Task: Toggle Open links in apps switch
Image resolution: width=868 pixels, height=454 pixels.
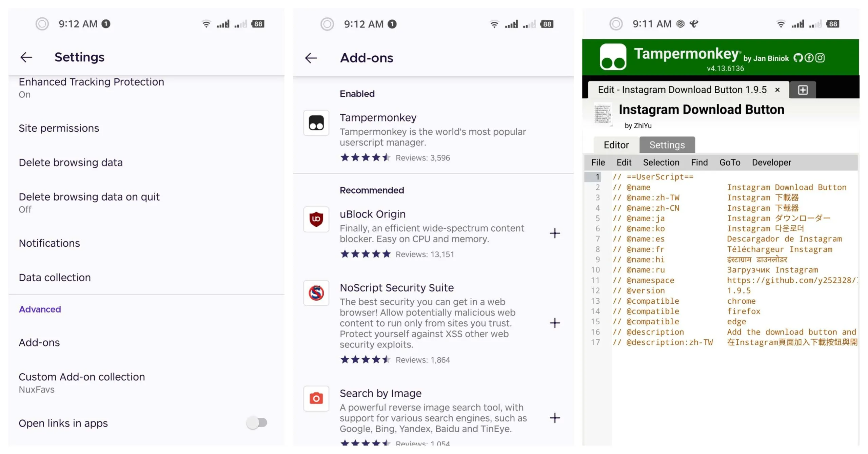Action: 257,423
